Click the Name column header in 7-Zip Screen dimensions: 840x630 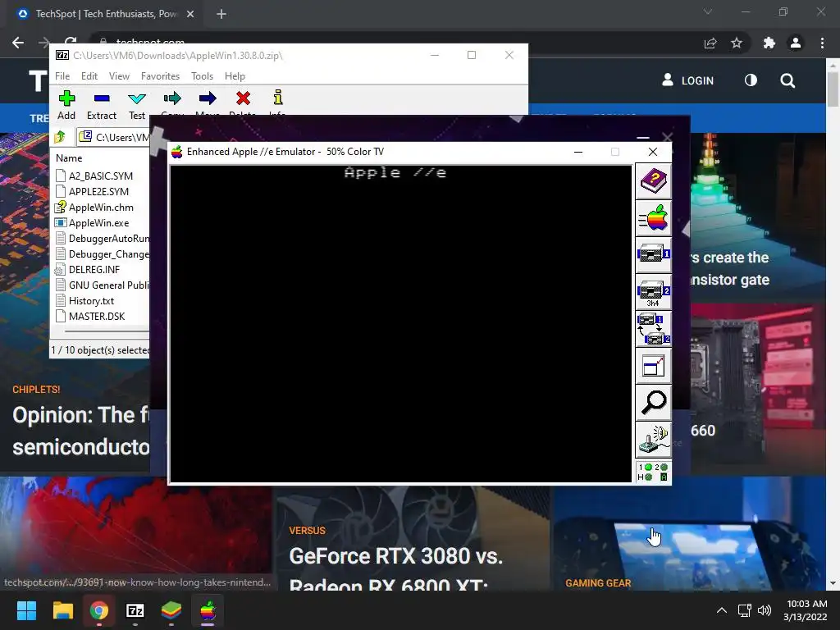pos(69,158)
